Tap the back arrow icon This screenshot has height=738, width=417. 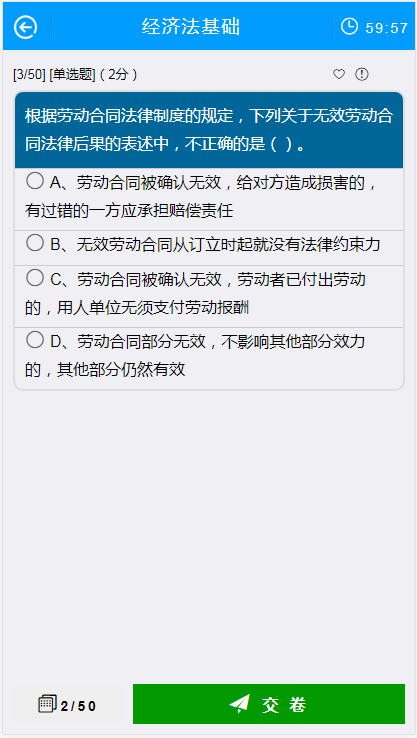point(25,27)
